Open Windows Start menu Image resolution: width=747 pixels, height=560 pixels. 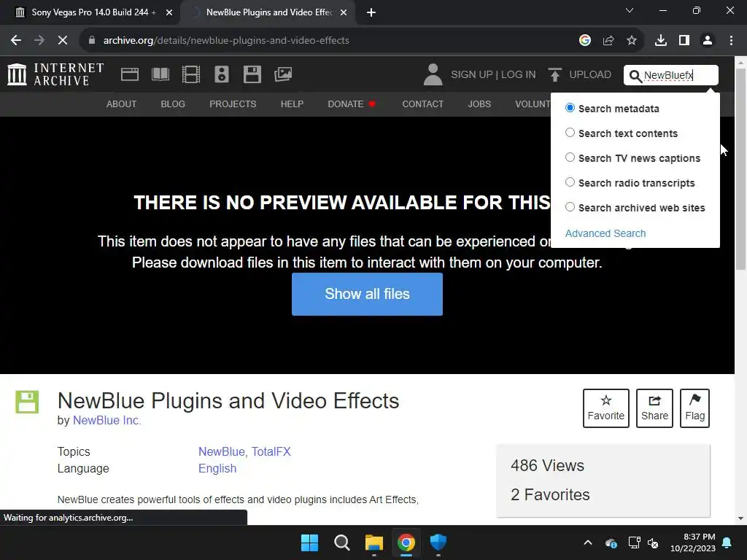click(x=309, y=542)
